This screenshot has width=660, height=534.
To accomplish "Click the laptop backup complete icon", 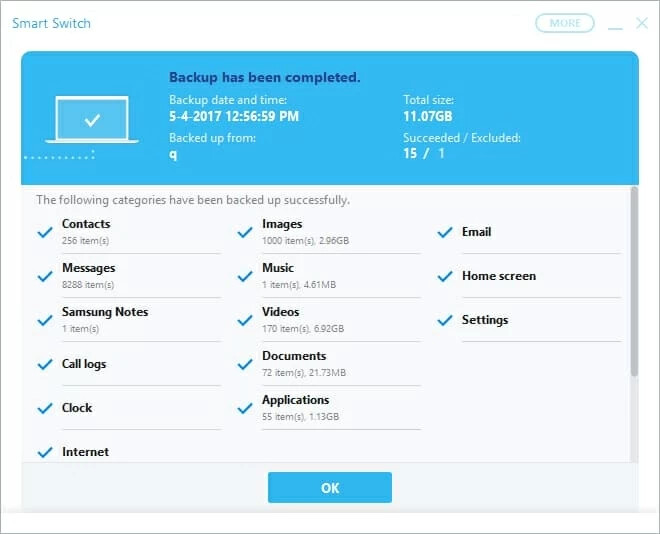I will click(x=92, y=120).
